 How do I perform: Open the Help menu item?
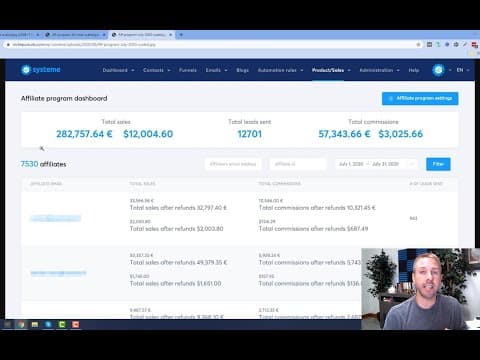tap(414, 70)
